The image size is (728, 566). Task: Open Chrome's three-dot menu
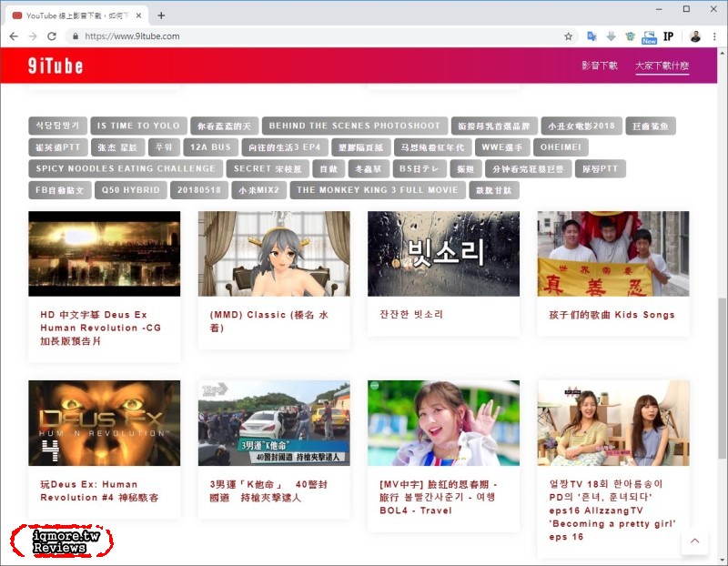coord(714,36)
